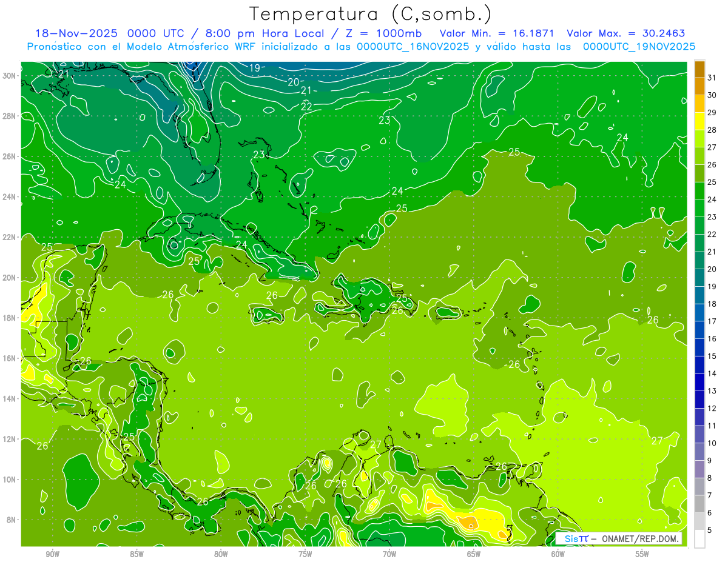Pick the yellow swatch between 28 and 29

699,121
